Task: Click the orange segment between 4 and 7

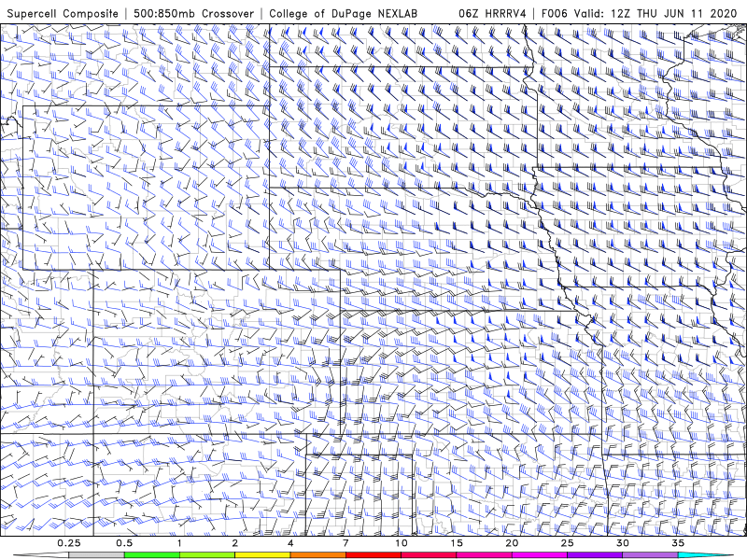Action: [x=317, y=555]
